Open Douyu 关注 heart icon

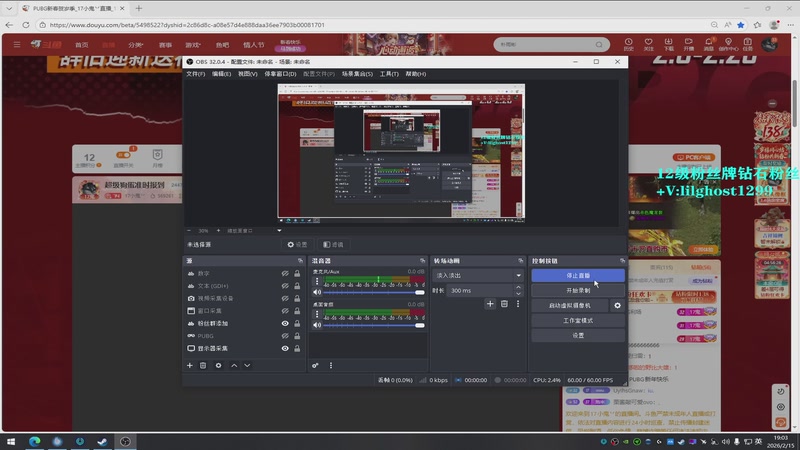[648, 44]
